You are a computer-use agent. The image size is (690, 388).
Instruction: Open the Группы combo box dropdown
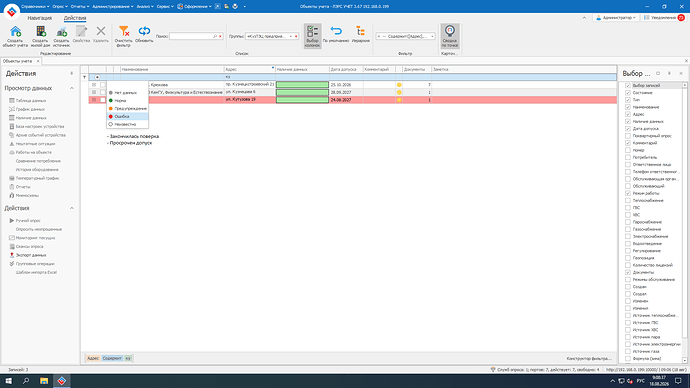(x=290, y=37)
